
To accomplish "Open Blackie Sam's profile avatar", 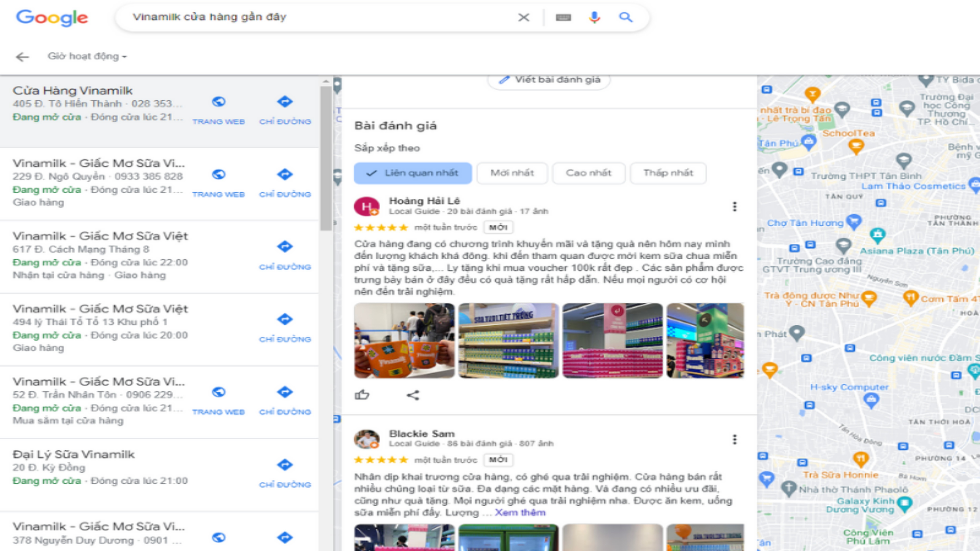I will click(x=366, y=439).
